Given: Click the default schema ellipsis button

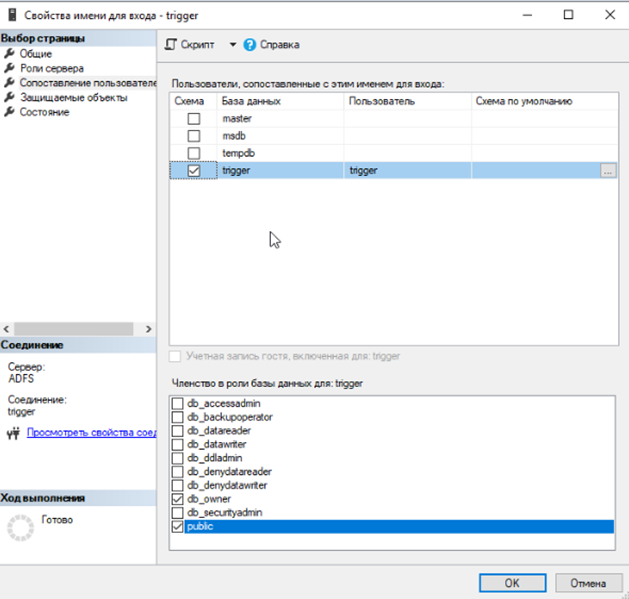Looking at the screenshot, I should click(607, 171).
